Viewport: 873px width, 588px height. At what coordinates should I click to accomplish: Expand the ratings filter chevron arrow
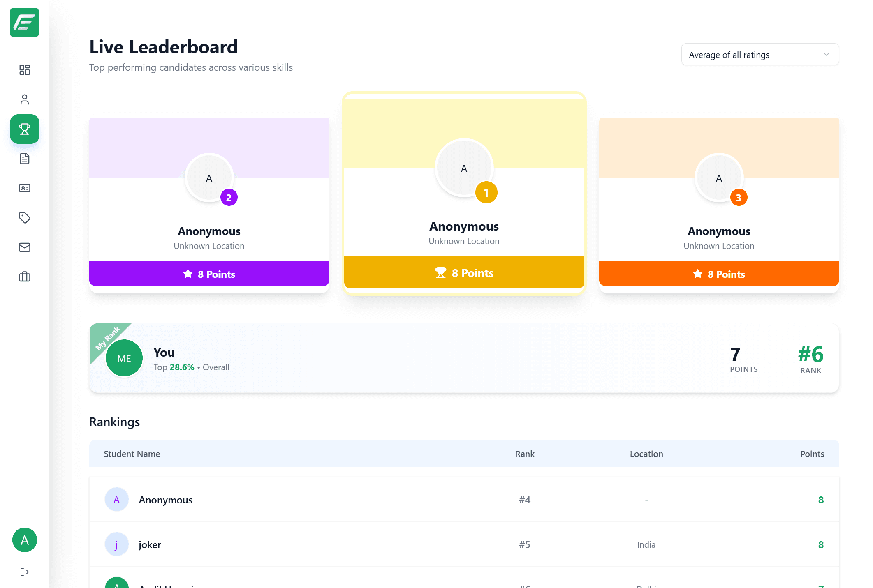pyautogui.click(x=826, y=55)
